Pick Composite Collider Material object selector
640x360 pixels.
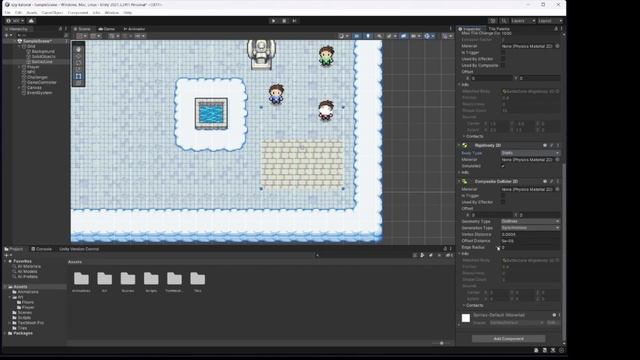[x=558, y=189]
